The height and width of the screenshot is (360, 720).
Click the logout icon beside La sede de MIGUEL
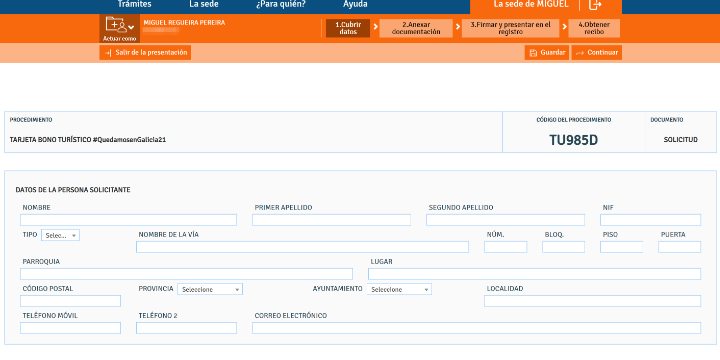[595, 5]
